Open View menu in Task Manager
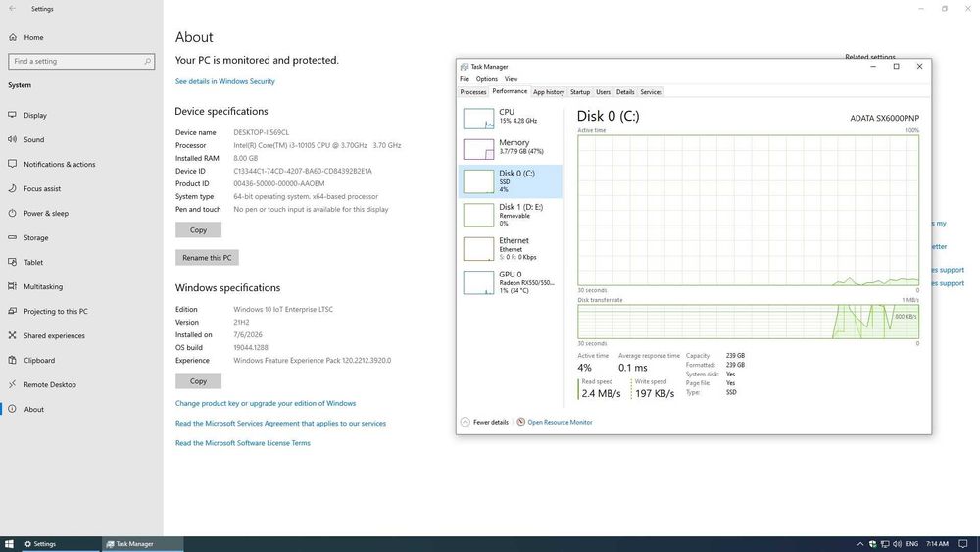 (x=511, y=79)
